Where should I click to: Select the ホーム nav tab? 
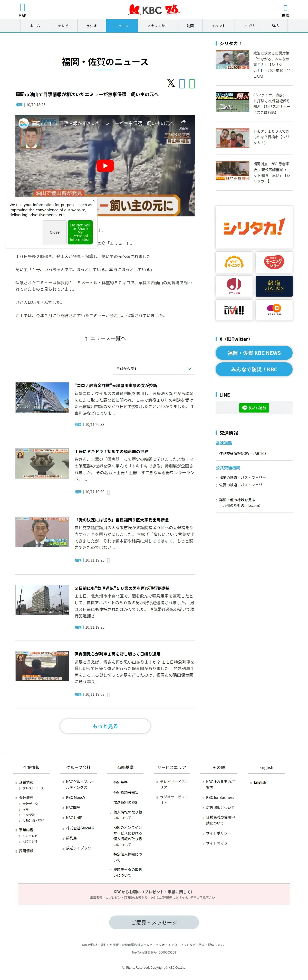pyautogui.click(x=35, y=26)
